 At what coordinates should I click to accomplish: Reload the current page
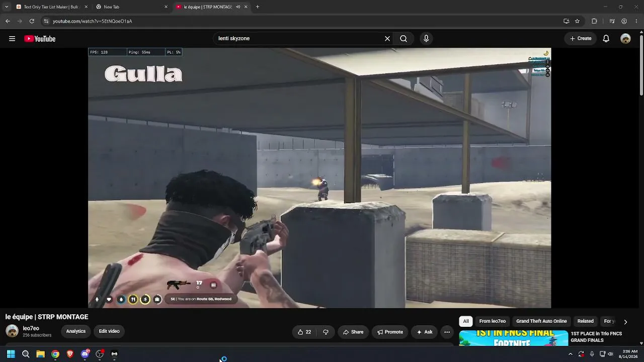pos(32,21)
